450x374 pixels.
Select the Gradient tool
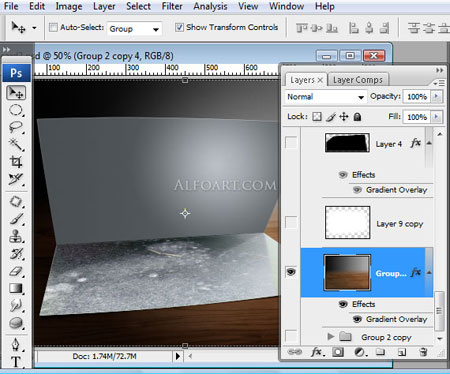pyautogui.click(x=16, y=288)
